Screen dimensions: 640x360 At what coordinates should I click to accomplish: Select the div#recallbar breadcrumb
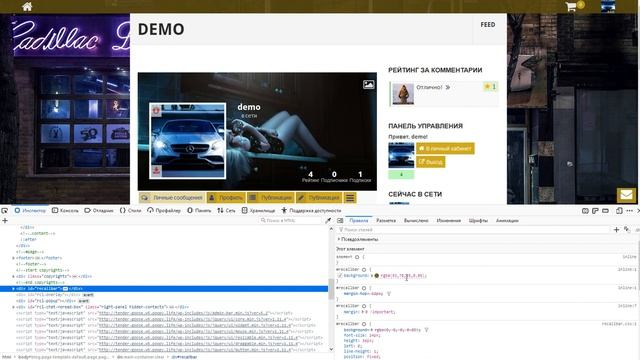click(x=184, y=357)
